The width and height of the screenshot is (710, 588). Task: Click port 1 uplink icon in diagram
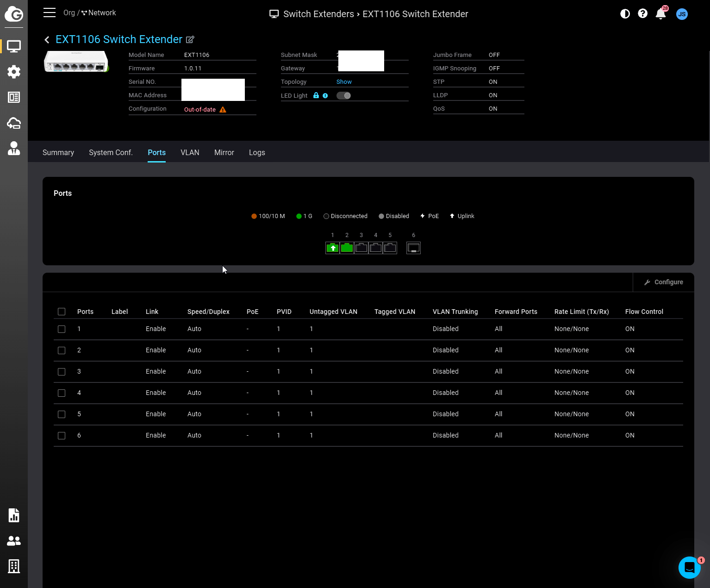[332, 248]
